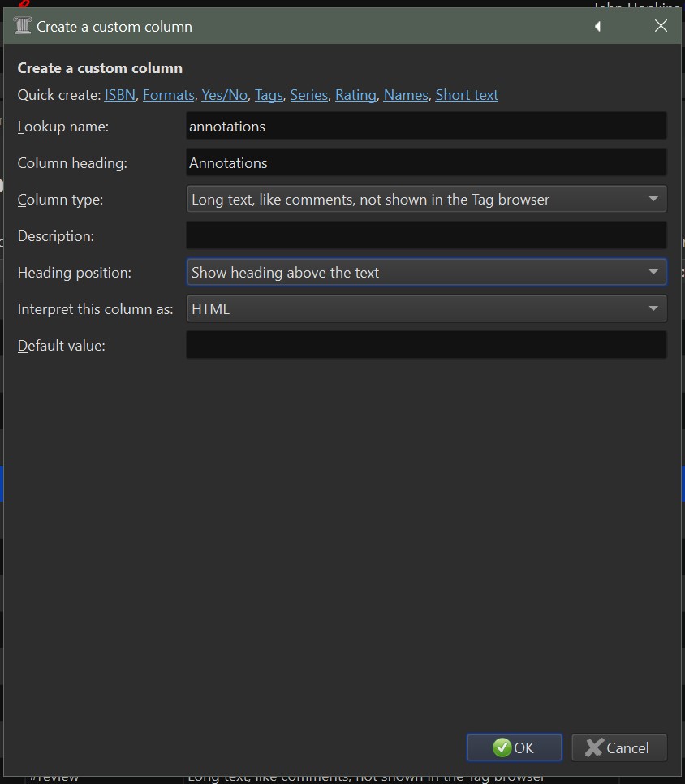Image resolution: width=685 pixels, height=784 pixels.
Task: Open the Column type dropdown
Action: [x=426, y=200]
